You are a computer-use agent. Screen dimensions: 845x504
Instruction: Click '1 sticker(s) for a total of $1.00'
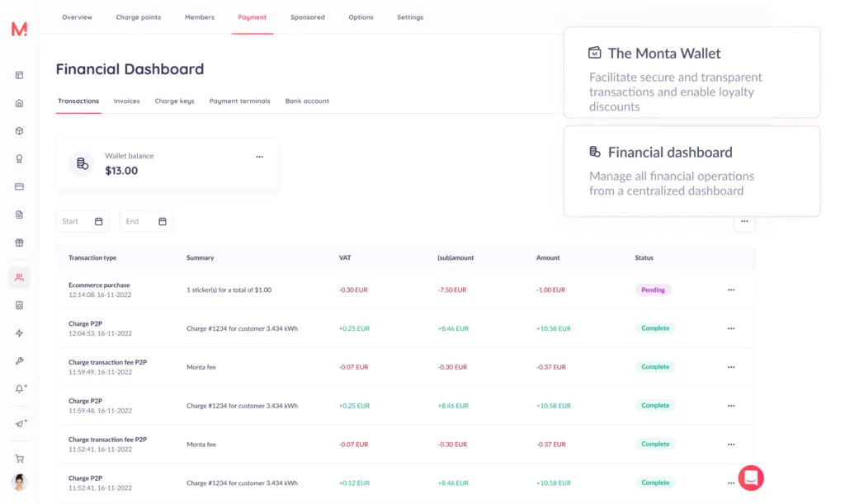tap(229, 290)
